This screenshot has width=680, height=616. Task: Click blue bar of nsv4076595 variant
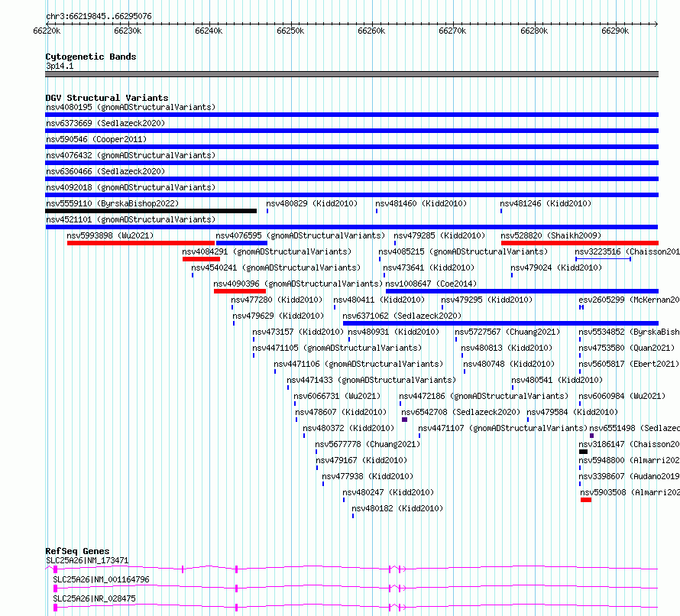(x=241, y=243)
